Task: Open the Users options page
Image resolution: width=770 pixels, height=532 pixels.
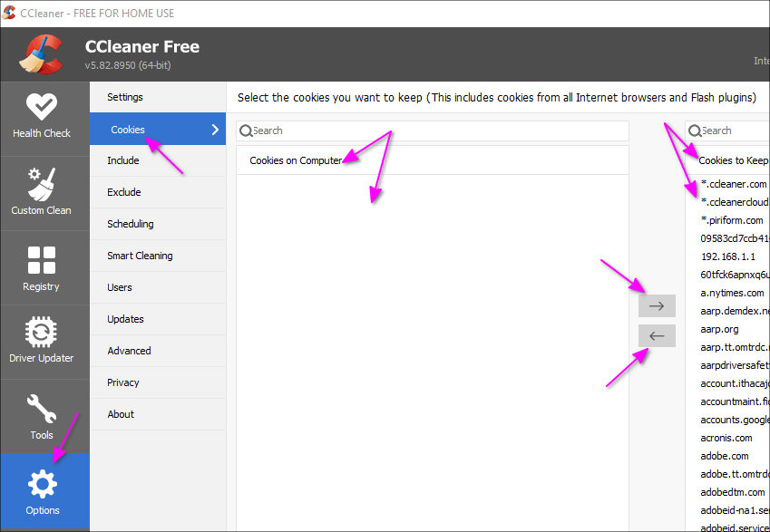Action: click(158, 287)
